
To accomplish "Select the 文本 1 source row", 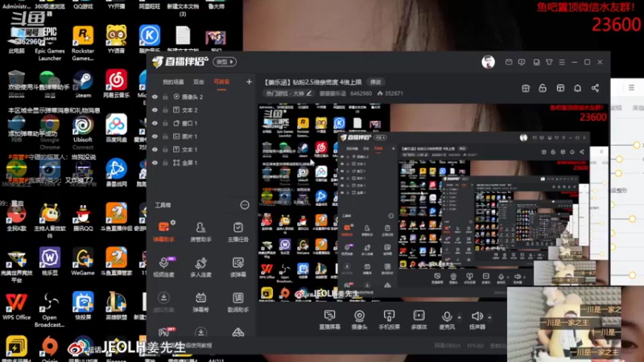I will [202, 150].
